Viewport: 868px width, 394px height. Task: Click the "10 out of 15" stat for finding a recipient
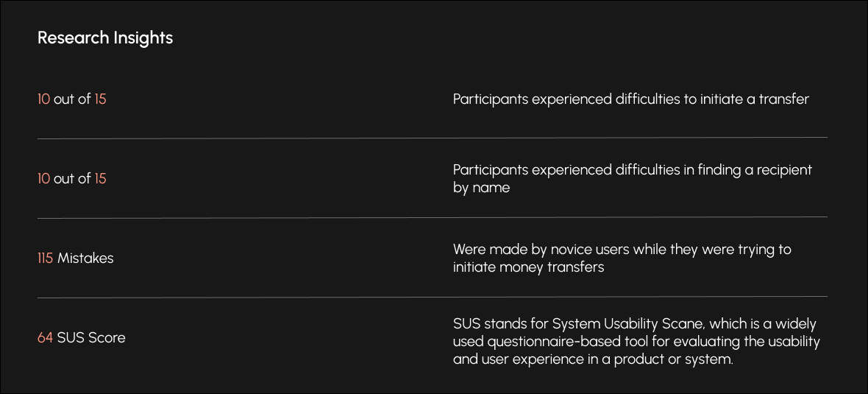pyautogui.click(x=72, y=178)
